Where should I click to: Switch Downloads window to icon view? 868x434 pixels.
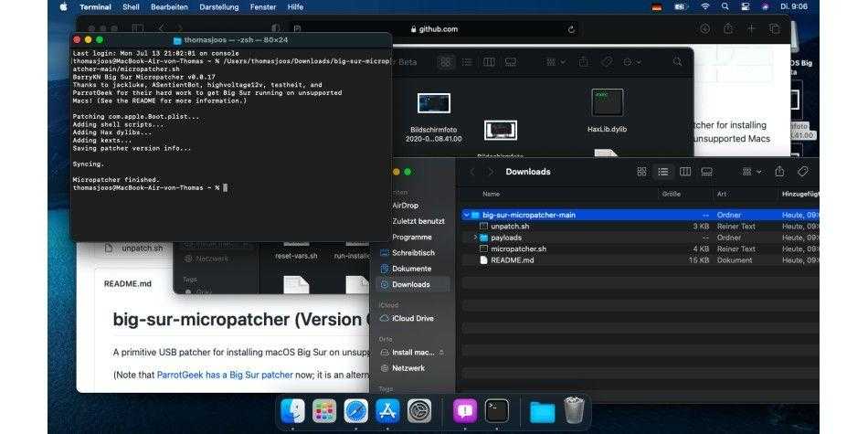click(x=641, y=172)
